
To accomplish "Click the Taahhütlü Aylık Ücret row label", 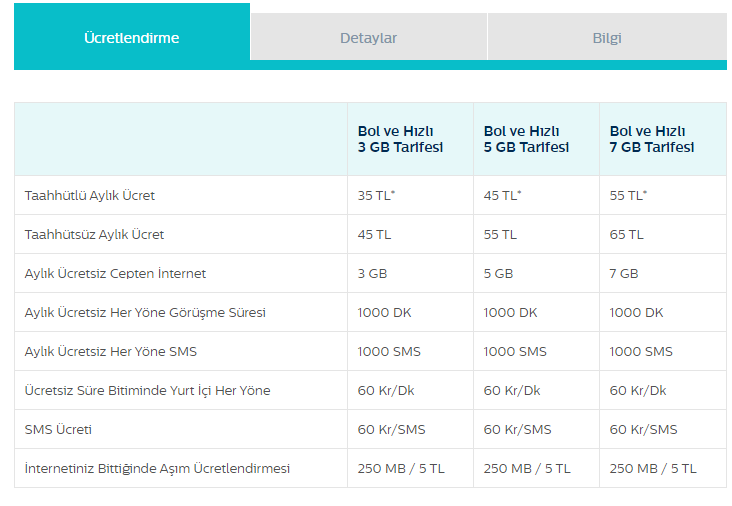I will point(90,196).
